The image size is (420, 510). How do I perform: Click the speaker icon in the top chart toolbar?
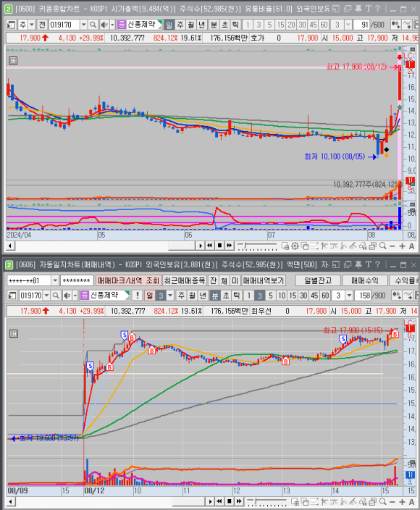tap(104, 25)
